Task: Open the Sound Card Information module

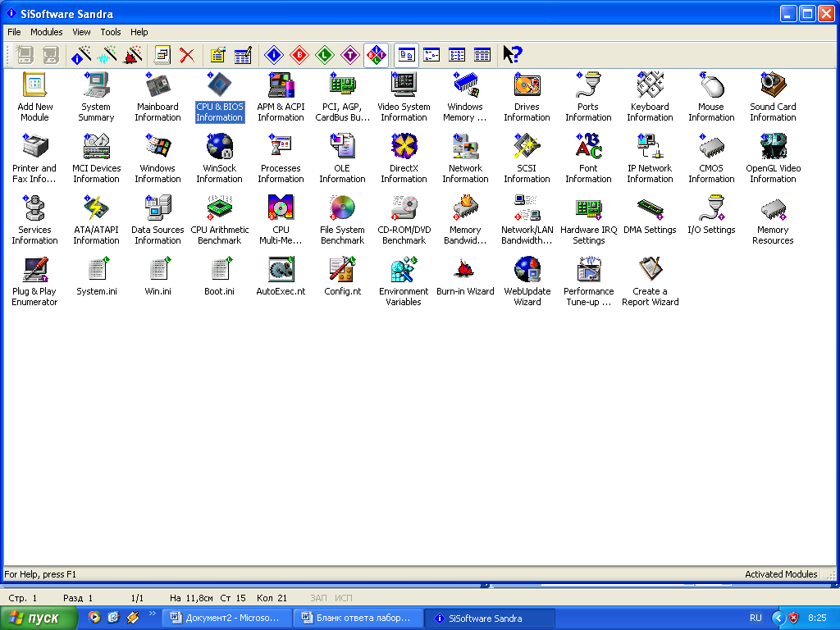Action: [773, 97]
